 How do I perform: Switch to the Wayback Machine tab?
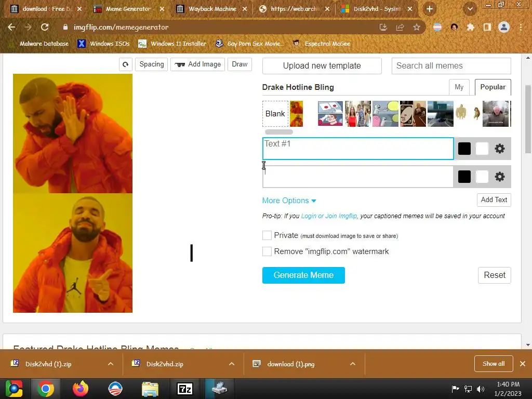click(x=212, y=9)
